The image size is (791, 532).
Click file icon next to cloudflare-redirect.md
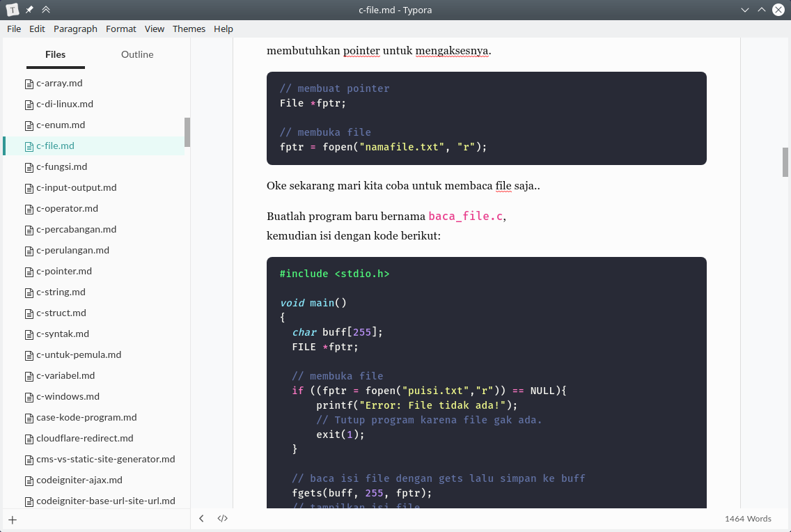pyautogui.click(x=29, y=439)
